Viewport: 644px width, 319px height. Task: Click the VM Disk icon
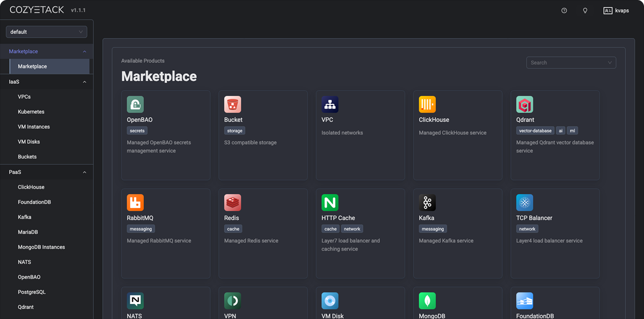(330, 301)
